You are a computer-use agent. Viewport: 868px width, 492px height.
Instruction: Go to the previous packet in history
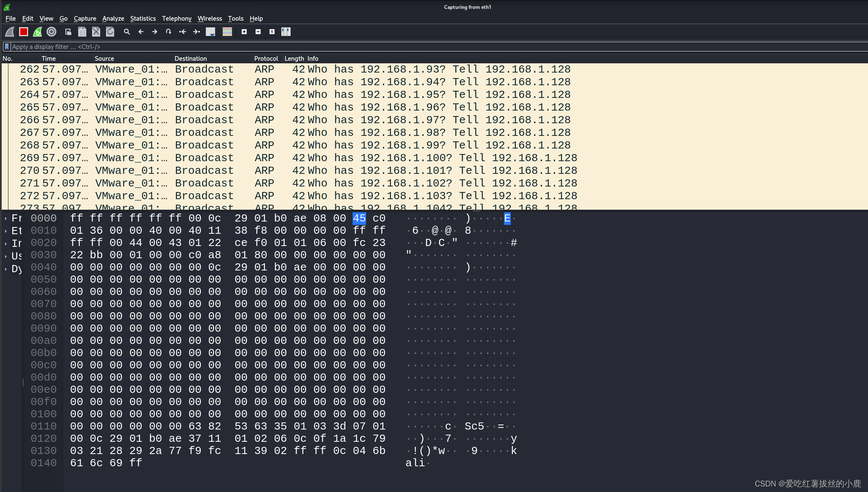click(140, 32)
